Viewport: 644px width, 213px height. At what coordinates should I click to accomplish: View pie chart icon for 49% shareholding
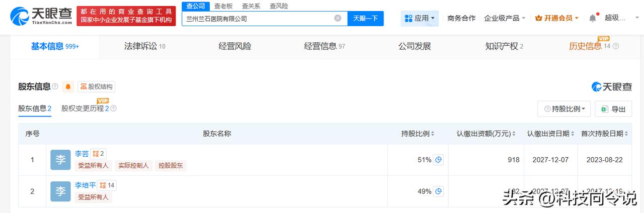439,191
